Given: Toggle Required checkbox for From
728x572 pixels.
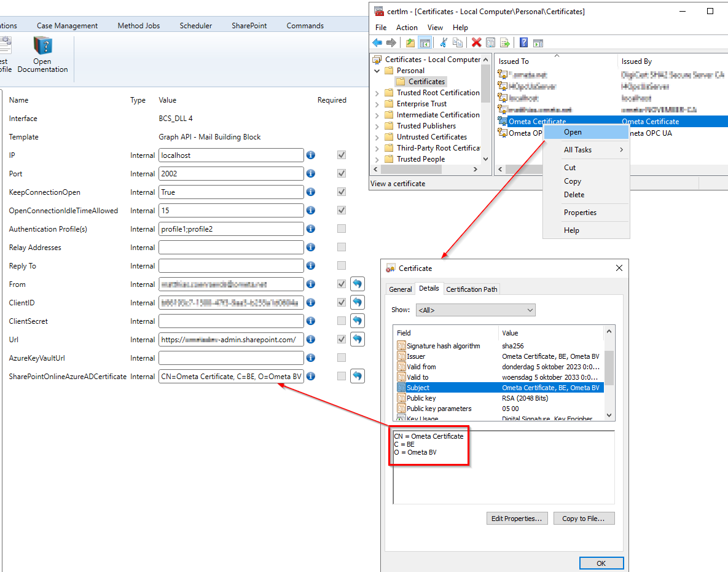Looking at the screenshot, I should click(342, 284).
